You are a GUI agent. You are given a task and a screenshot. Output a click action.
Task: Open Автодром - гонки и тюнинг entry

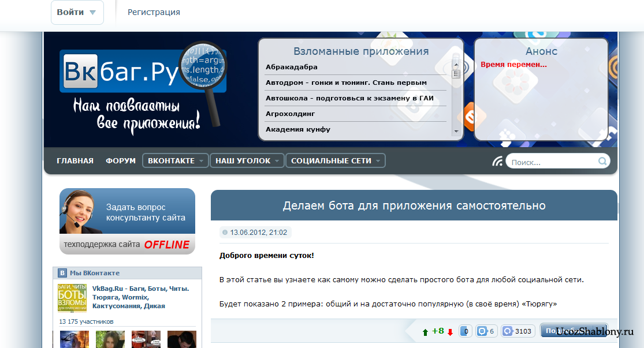pos(346,83)
